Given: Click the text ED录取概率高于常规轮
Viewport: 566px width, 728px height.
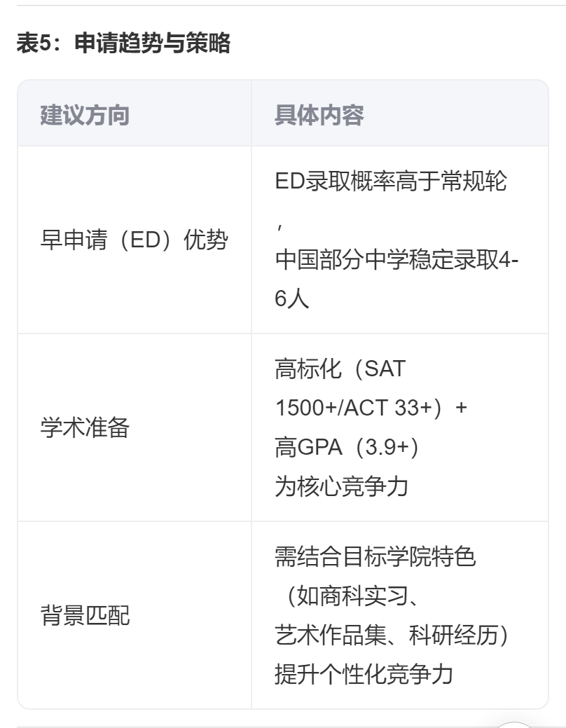Looking at the screenshot, I should click(x=390, y=182).
